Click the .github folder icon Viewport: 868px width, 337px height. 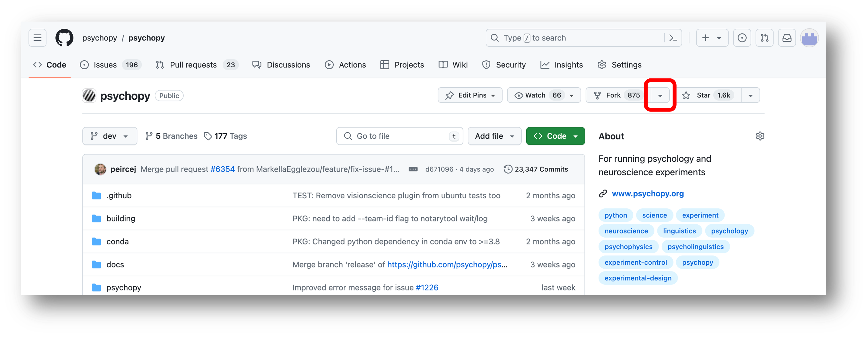(x=96, y=195)
